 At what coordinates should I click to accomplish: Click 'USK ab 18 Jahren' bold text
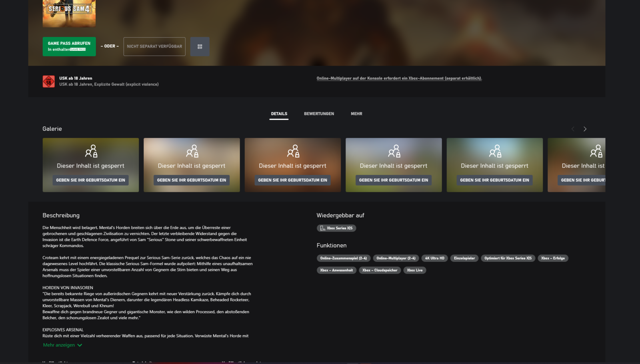tap(76, 78)
